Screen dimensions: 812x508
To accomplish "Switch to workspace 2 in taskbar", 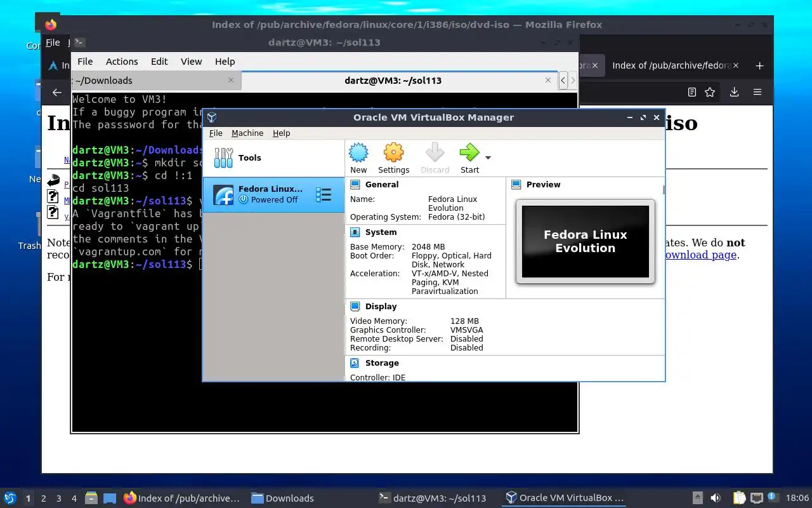I will pos(44,498).
